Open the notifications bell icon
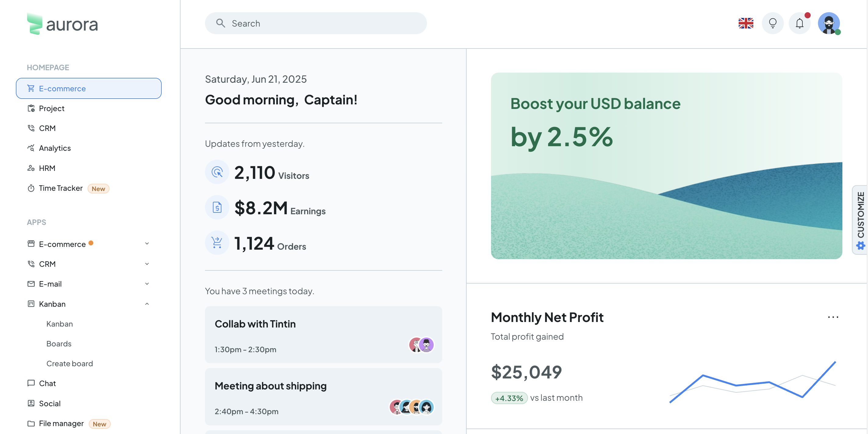The height and width of the screenshot is (434, 868). [x=799, y=23]
